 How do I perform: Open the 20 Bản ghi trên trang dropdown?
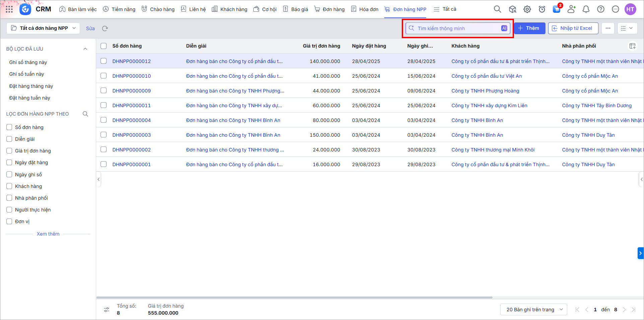(x=533, y=310)
